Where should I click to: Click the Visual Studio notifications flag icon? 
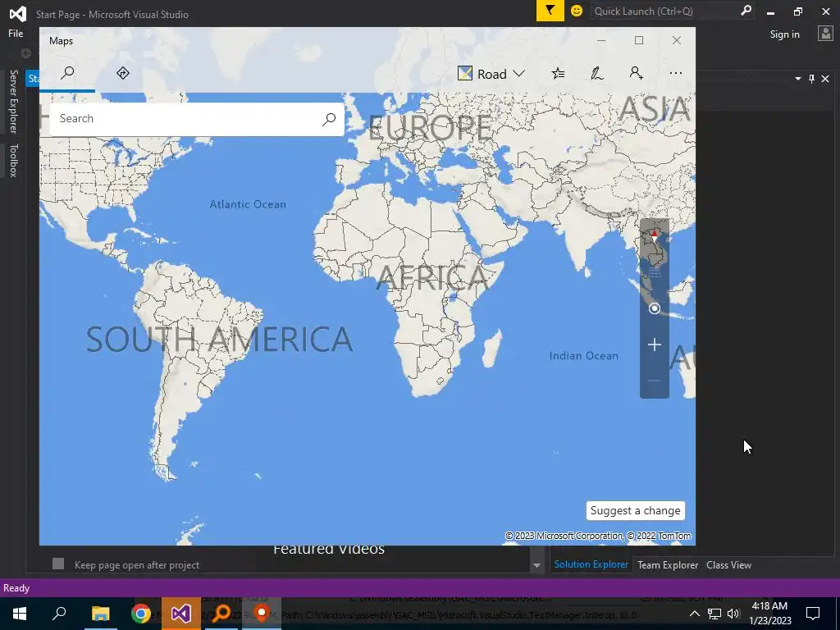pyautogui.click(x=550, y=11)
